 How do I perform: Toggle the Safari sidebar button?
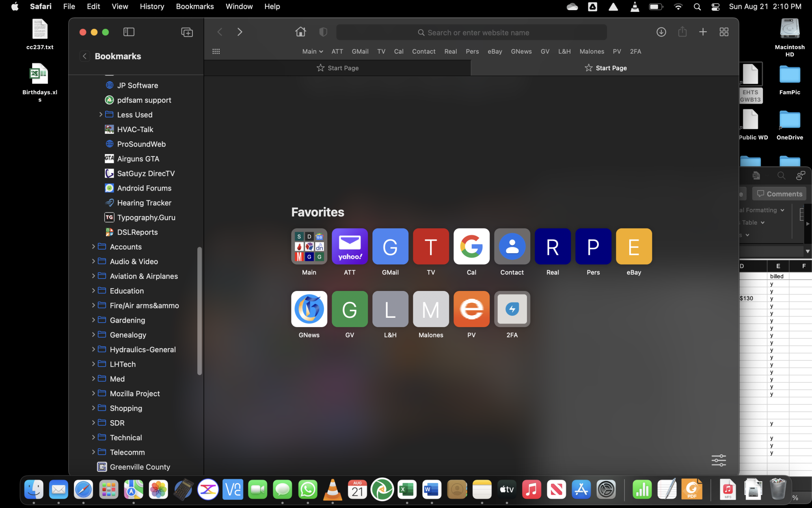pos(129,32)
